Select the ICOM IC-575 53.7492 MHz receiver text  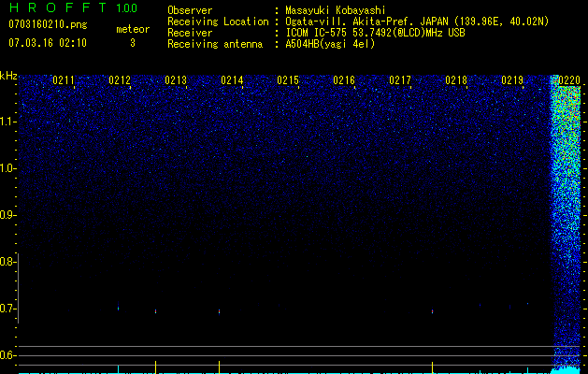point(375,33)
